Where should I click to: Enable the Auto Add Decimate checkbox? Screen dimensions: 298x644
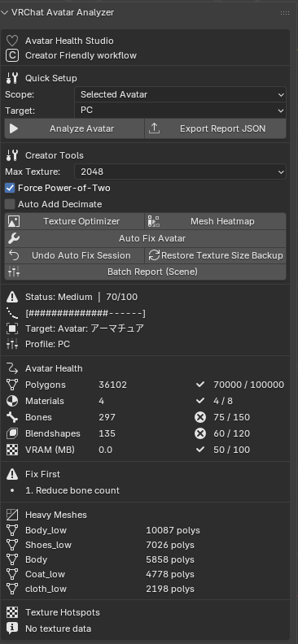pyautogui.click(x=10, y=204)
